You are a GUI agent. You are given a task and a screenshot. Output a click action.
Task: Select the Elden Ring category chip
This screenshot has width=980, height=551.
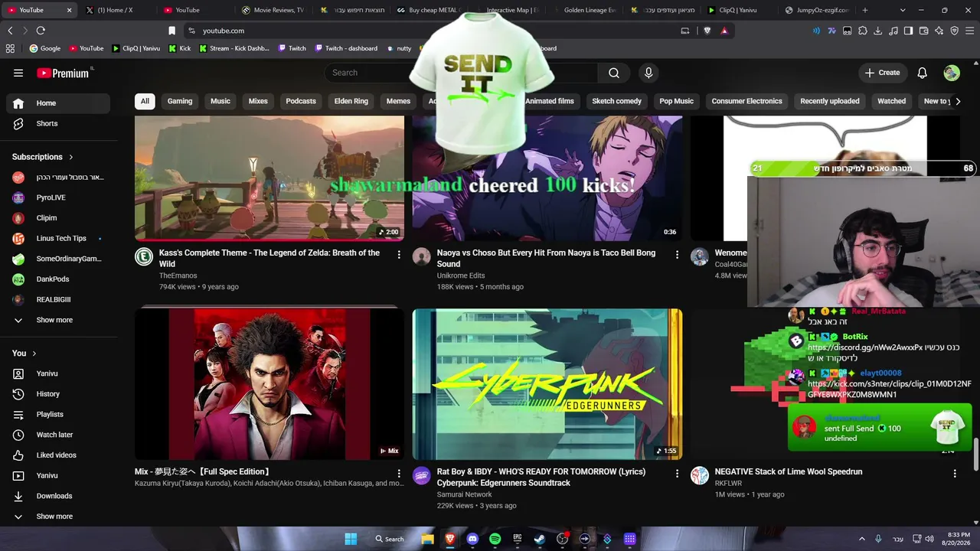(x=351, y=101)
